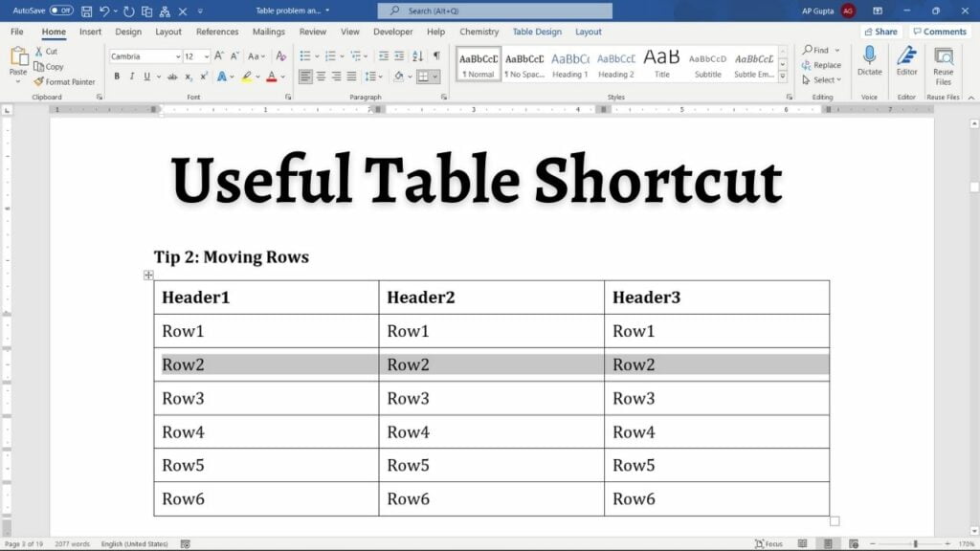Apply strikethrough formatting

tap(170, 76)
